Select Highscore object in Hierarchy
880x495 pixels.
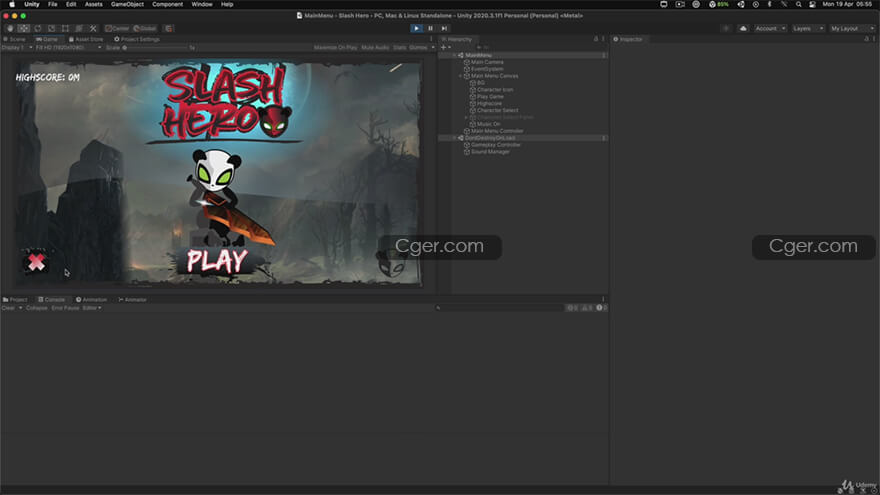(x=486, y=104)
